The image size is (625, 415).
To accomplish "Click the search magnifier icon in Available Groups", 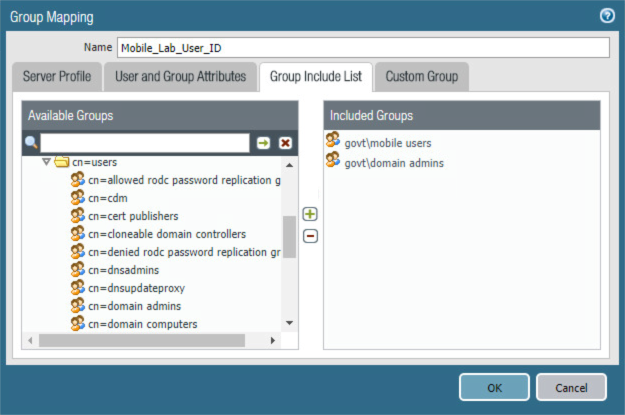I will (x=31, y=143).
